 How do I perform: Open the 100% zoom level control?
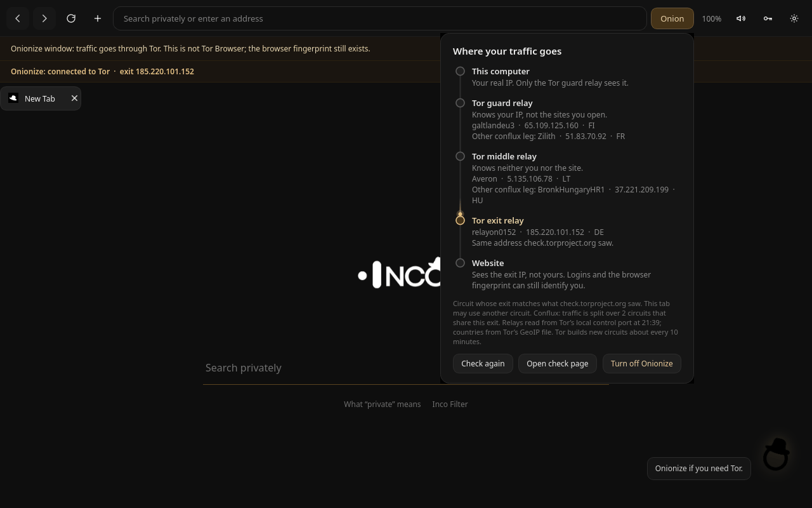(x=712, y=18)
